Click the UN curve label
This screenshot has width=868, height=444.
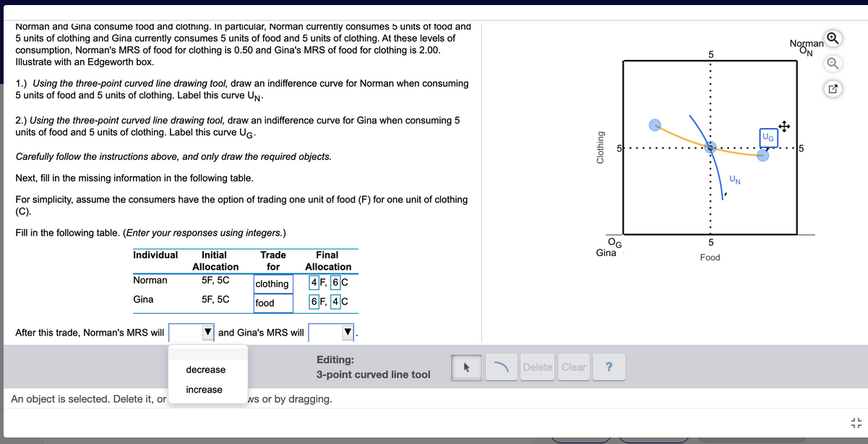click(x=734, y=179)
